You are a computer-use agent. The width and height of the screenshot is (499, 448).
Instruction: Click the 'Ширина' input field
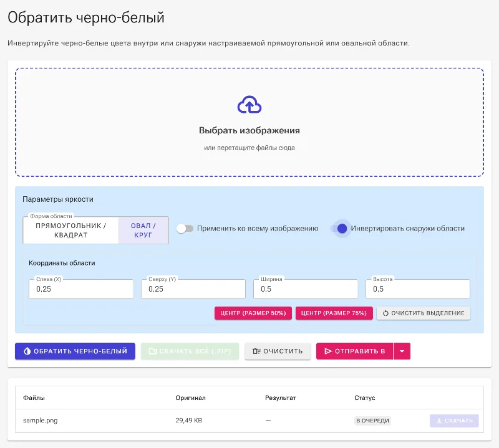pyautogui.click(x=306, y=289)
